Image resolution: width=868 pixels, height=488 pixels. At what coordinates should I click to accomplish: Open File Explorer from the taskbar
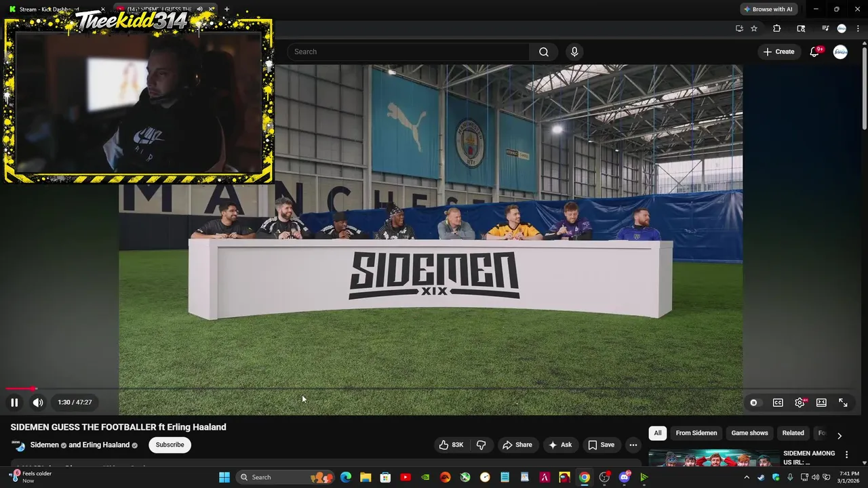point(366,477)
